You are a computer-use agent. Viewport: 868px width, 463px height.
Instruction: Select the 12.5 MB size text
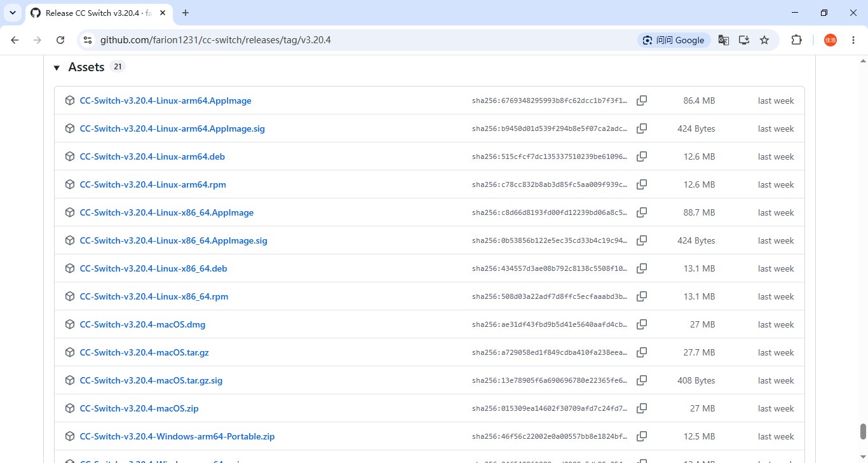699,436
